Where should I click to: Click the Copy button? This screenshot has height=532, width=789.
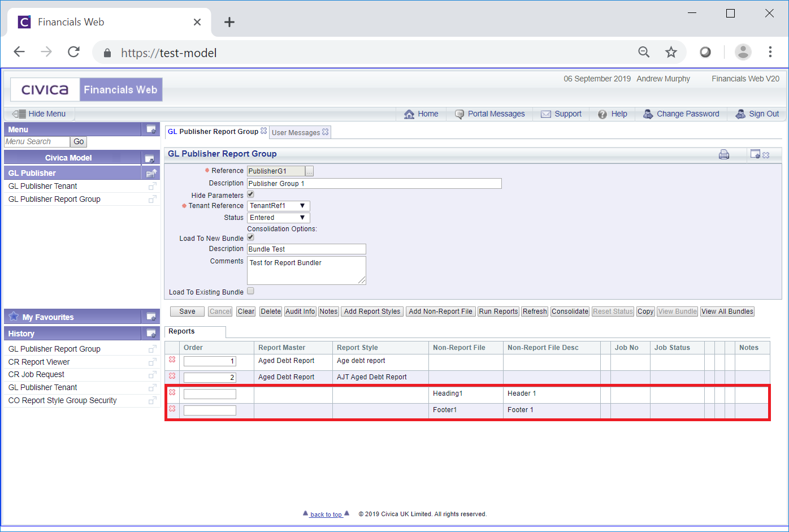(x=645, y=312)
